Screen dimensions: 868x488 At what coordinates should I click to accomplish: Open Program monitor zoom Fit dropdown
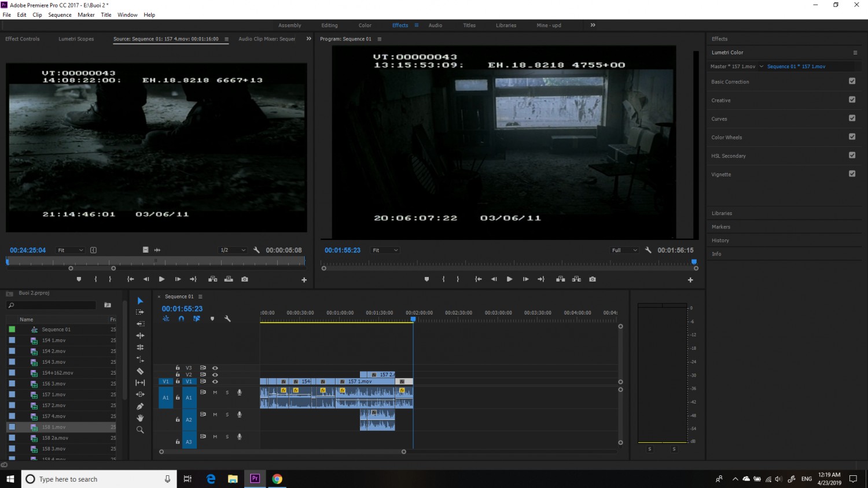(385, 250)
